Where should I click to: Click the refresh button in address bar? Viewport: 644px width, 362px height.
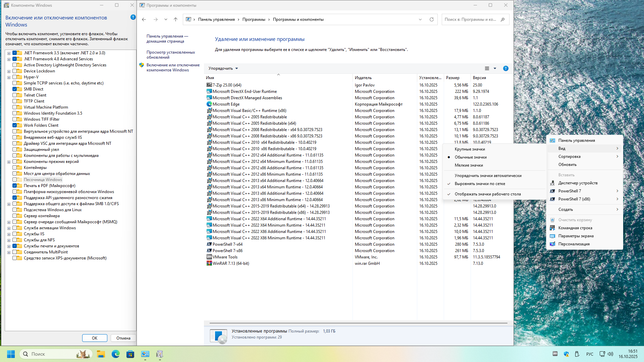432,19
